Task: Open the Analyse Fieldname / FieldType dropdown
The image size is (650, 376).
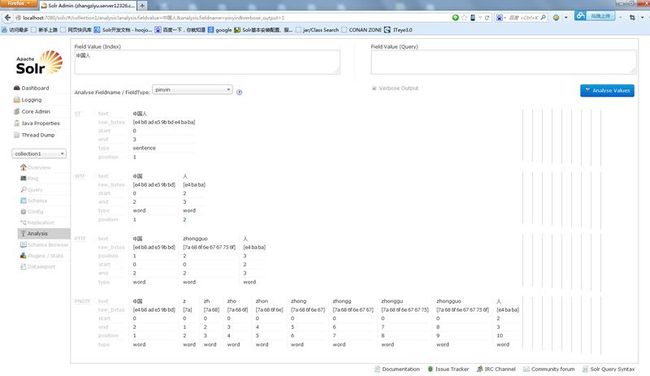Action: (x=192, y=90)
